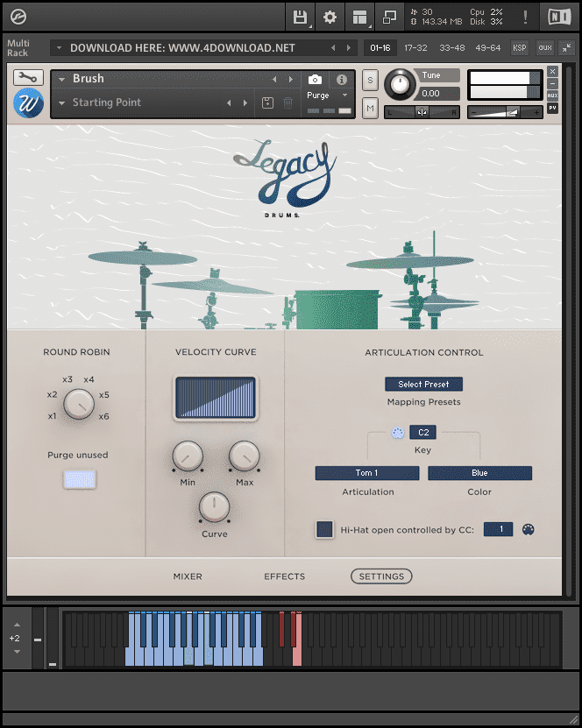Load next snapshot after Starting Point
This screenshot has width=582, height=728.
click(245, 103)
